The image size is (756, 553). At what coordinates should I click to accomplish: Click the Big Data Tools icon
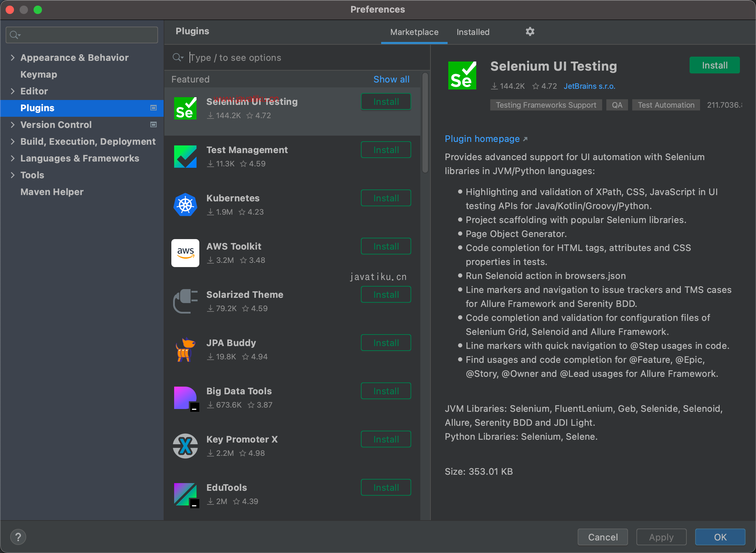(x=186, y=398)
